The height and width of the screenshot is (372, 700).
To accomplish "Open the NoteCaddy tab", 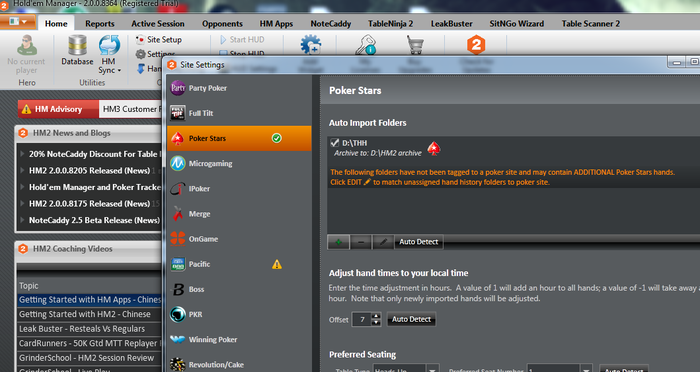I will coord(331,24).
